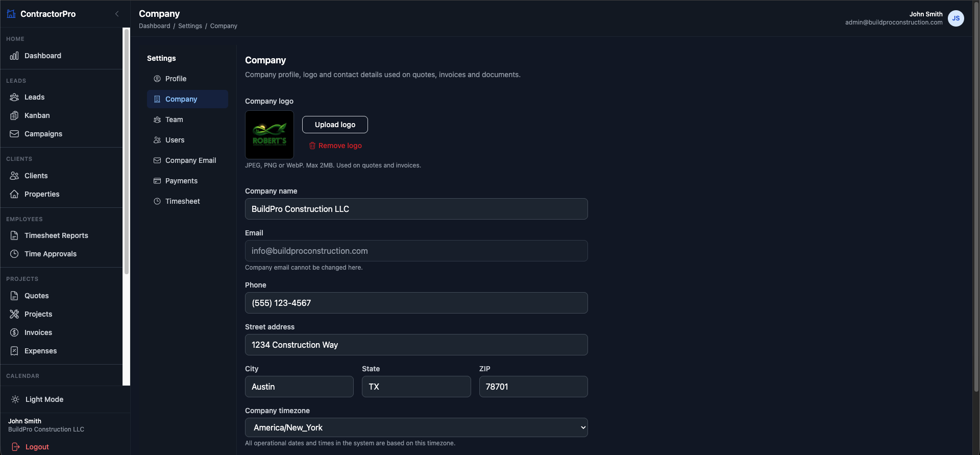Click the Payments card icon
Viewport: 980px width, 455px height.
pos(157,181)
